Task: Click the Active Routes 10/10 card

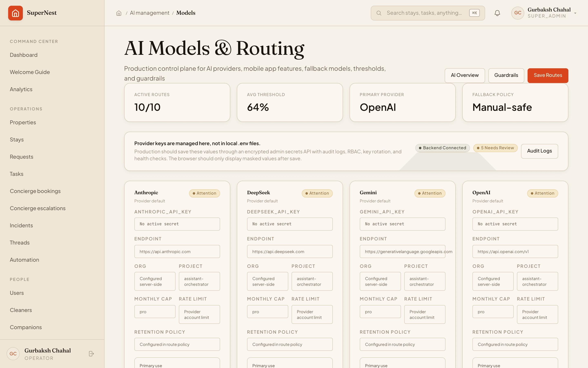Action: (x=177, y=102)
